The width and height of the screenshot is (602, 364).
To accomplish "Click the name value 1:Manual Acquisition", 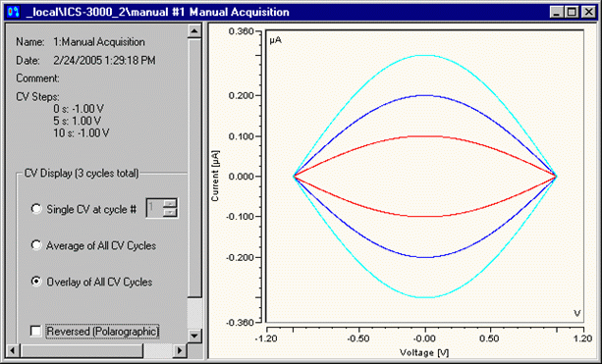I will tap(99, 42).
